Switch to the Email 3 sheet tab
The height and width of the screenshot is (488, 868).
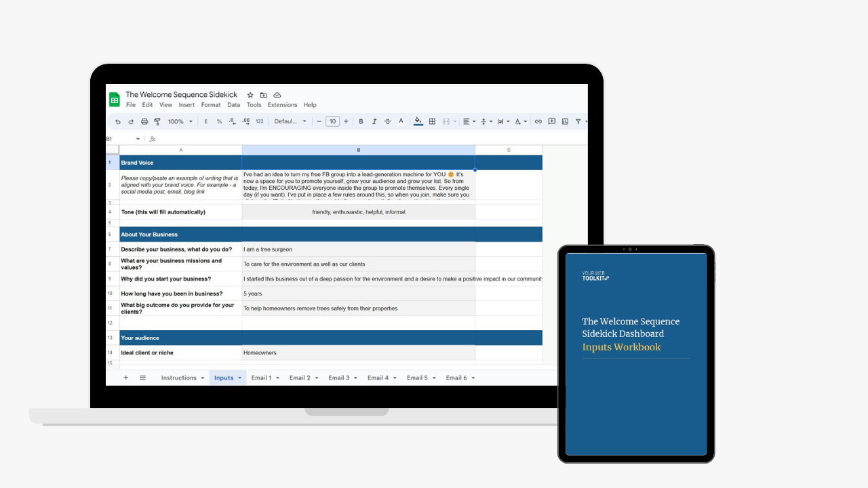[339, 378]
